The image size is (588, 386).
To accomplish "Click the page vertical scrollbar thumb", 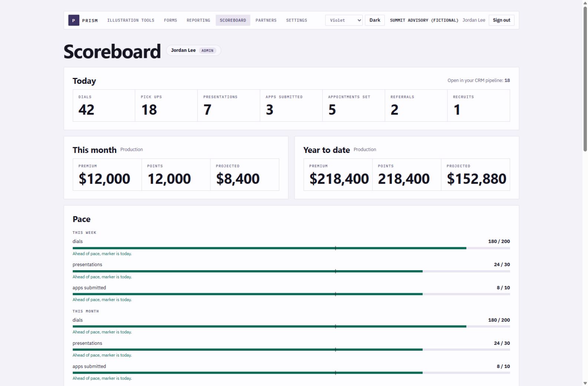I will (x=585, y=79).
